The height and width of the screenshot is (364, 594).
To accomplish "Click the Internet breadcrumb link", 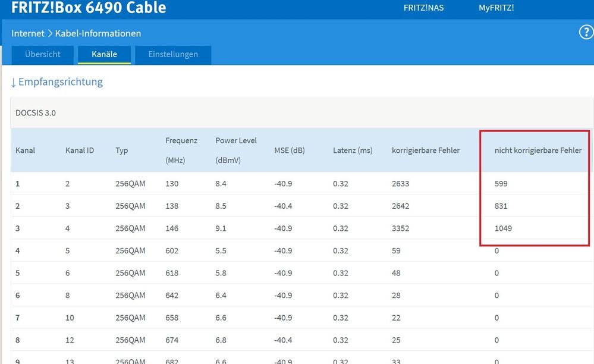I will click(28, 33).
